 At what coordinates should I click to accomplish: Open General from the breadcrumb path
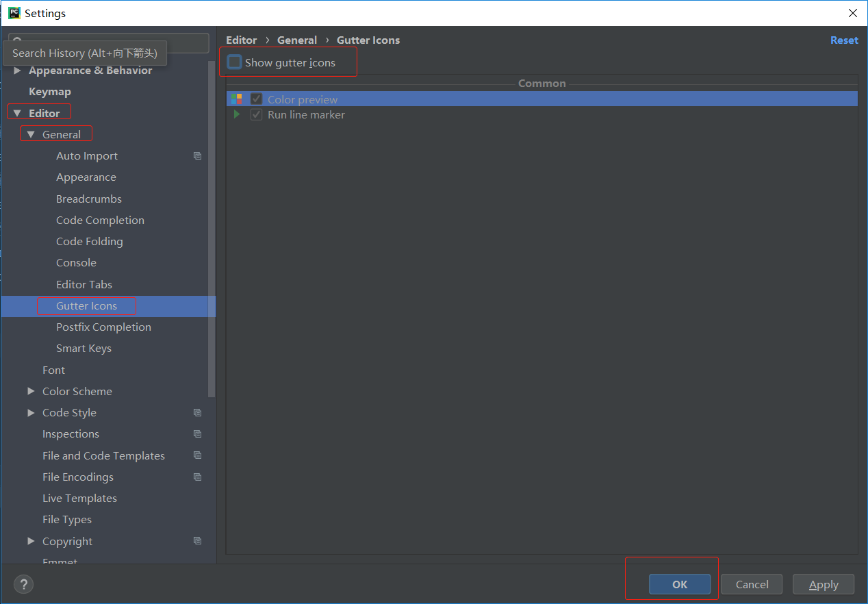coord(297,40)
